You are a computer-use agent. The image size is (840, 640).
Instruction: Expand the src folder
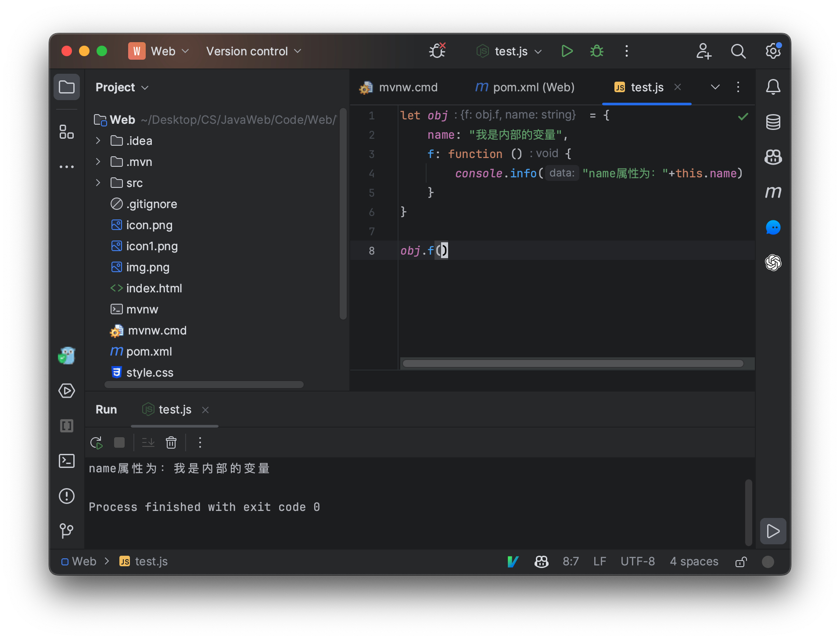(98, 183)
